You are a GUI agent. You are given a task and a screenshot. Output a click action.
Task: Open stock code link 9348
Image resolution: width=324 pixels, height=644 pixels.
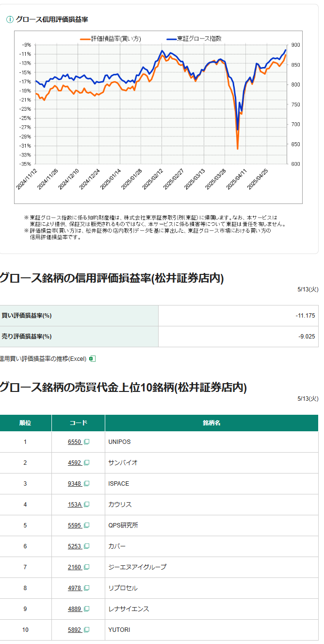pyautogui.click(x=75, y=484)
